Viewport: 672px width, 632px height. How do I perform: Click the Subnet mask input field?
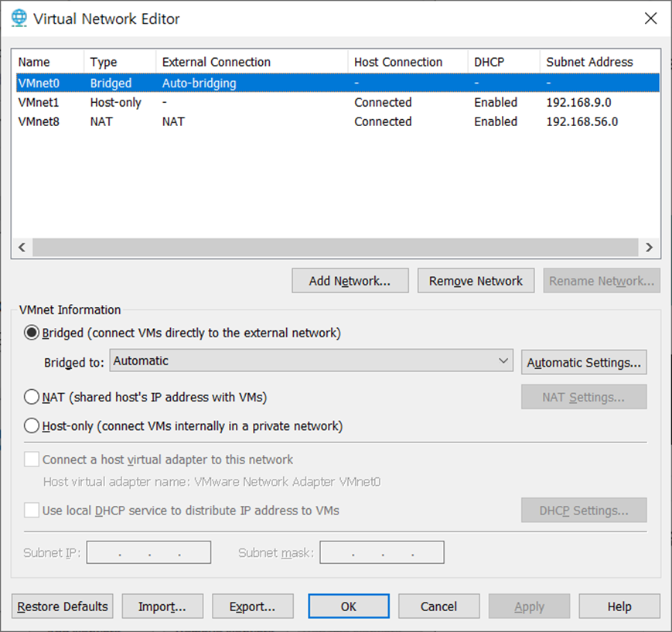pyautogui.click(x=382, y=552)
